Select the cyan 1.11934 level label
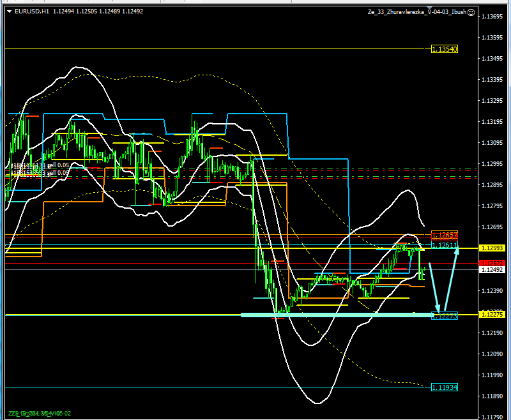511x420 pixels. point(445,387)
